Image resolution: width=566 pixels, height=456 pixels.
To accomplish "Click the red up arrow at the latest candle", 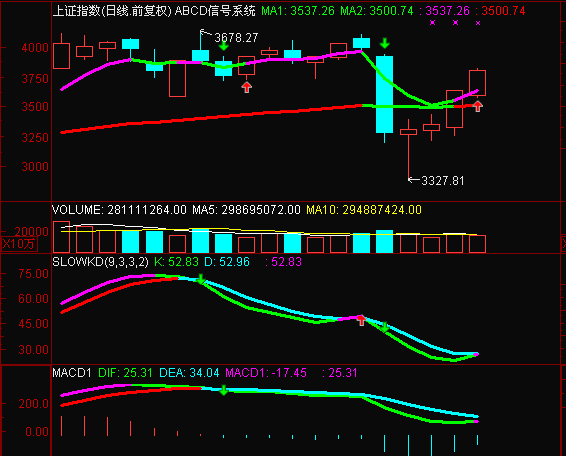I will 478,106.
